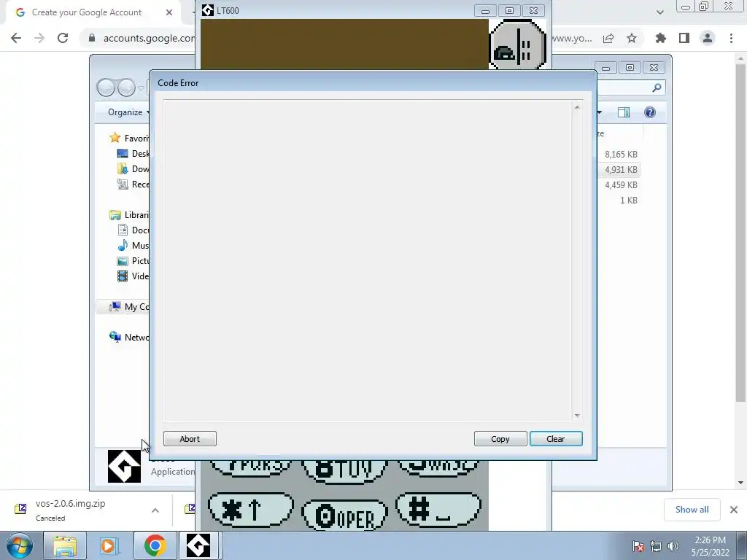Viewport: 747px width, 560px height.
Task: Toggle Chrome side panel icon
Action: [x=684, y=38]
